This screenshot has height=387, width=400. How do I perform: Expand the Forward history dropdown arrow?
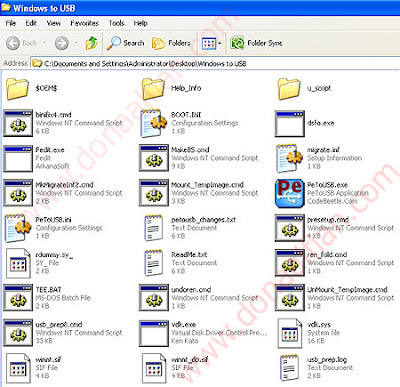click(76, 43)
